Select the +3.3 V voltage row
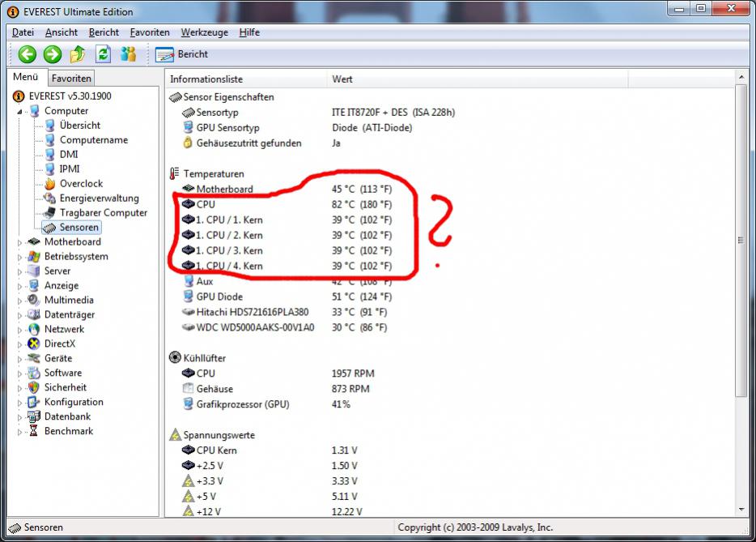Screen dimensions: 756x542 click(270, 481)
